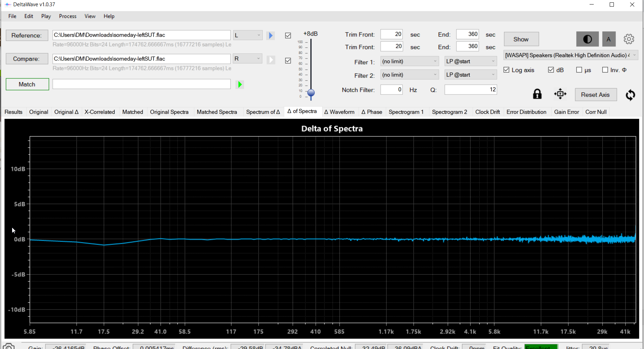Click the Reset Axis button

point(595,95)
